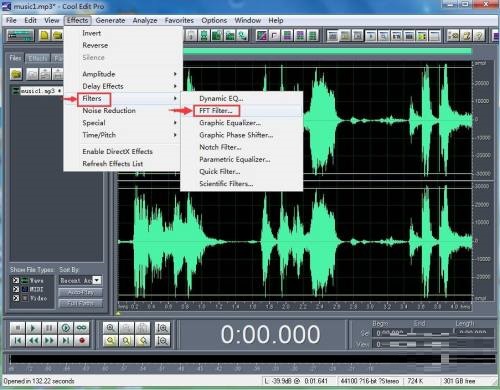Open the Analyze menu
The height and width of the screenshot is (390, 500).
pyautogui.click(x=145, y=20)
